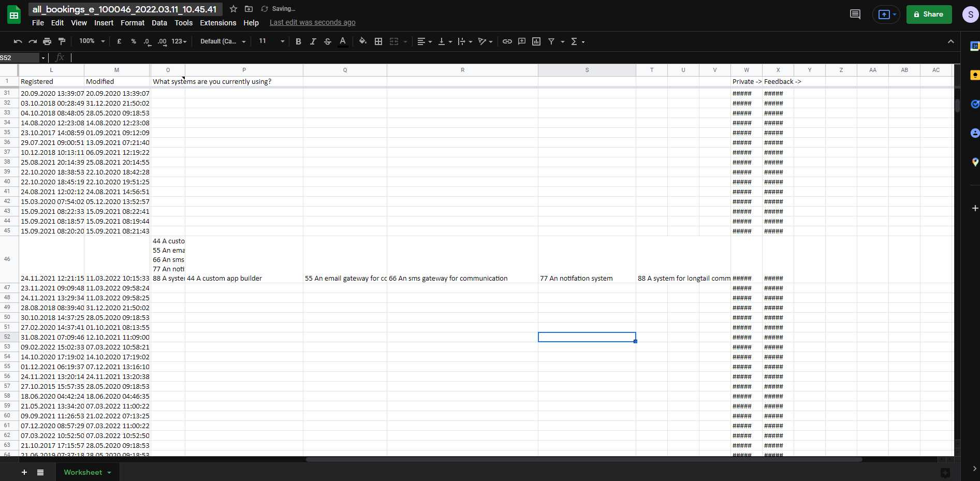Viewport: 980px width, 481px height.
Task: Star the document
Action: [x=233, y=9]
